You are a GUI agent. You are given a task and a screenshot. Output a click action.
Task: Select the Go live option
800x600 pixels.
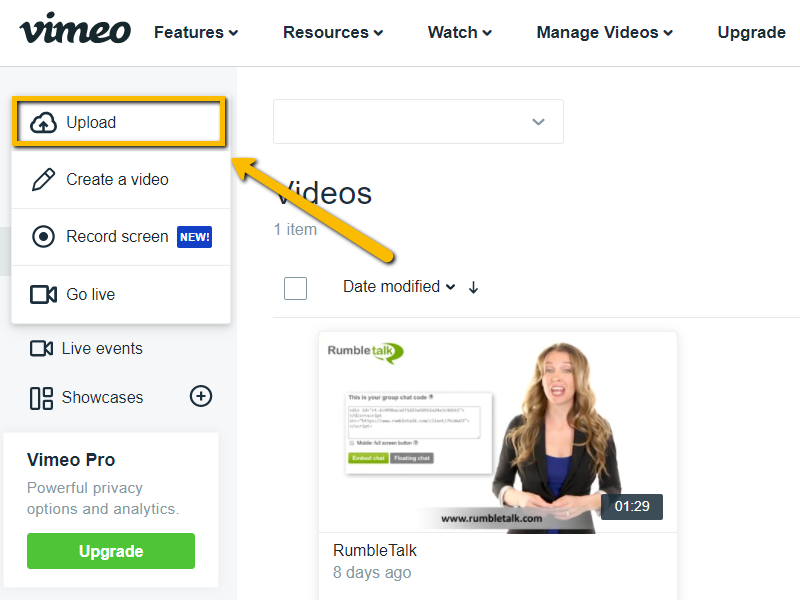click(x=121, y=294)
